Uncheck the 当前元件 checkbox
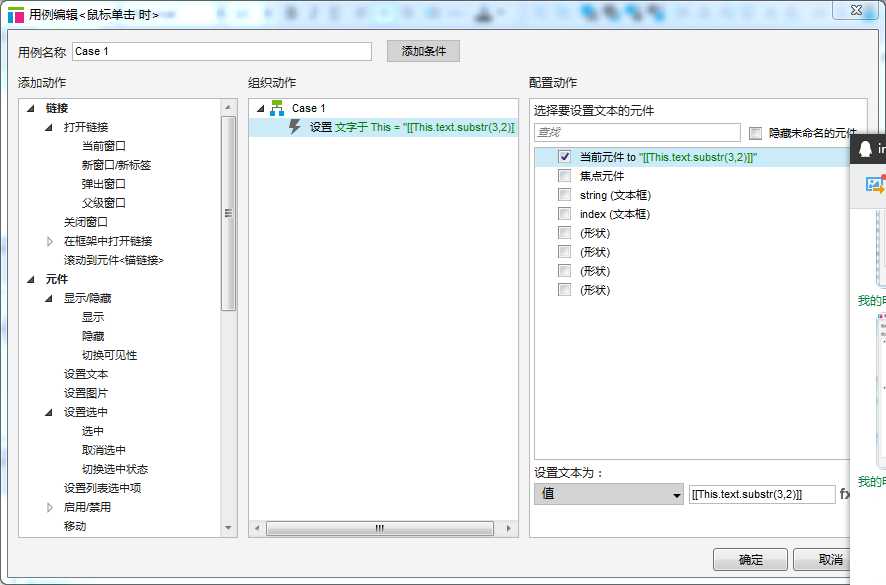 tap(565, 157)
